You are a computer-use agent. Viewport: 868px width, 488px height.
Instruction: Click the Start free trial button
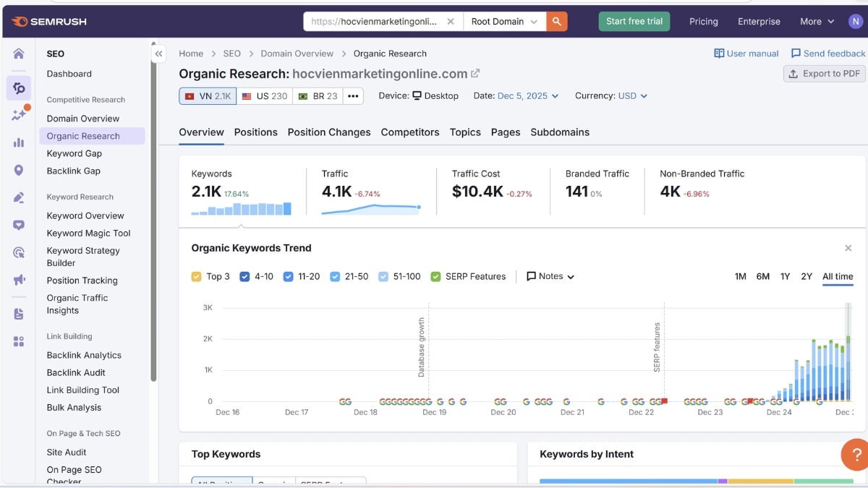click(634, 22)
